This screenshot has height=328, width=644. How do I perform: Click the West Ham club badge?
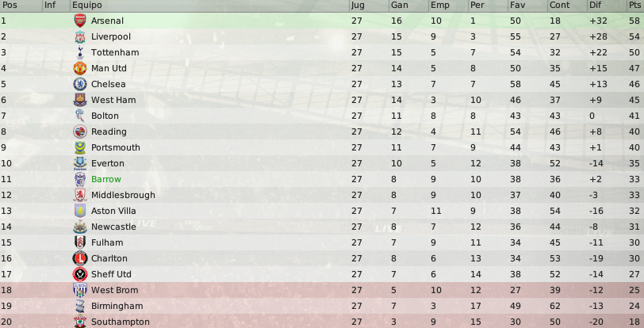click(x=79, y=100)
